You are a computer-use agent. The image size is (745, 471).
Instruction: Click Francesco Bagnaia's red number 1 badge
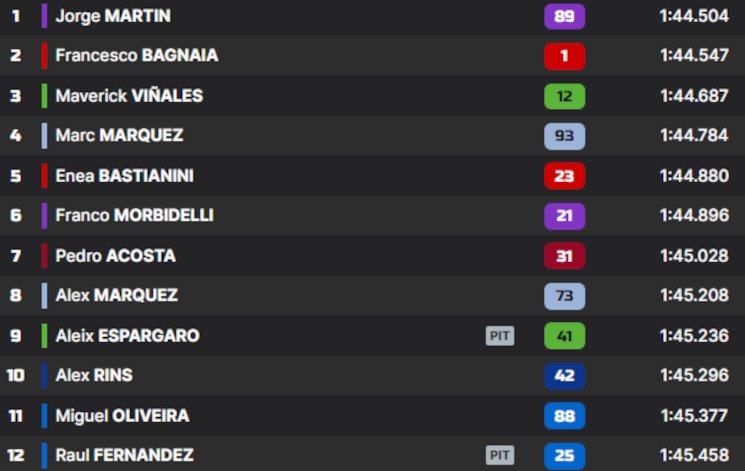[x=564, y=56]
